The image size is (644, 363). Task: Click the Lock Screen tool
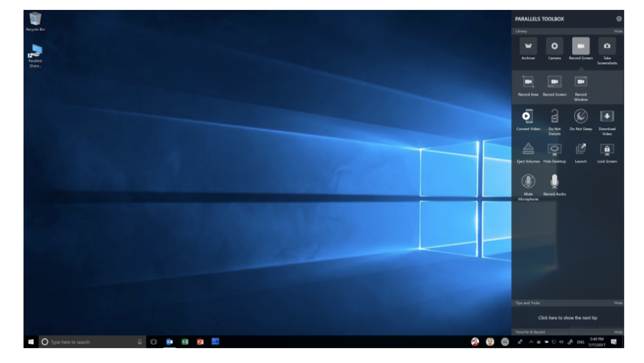click(607, 153)
